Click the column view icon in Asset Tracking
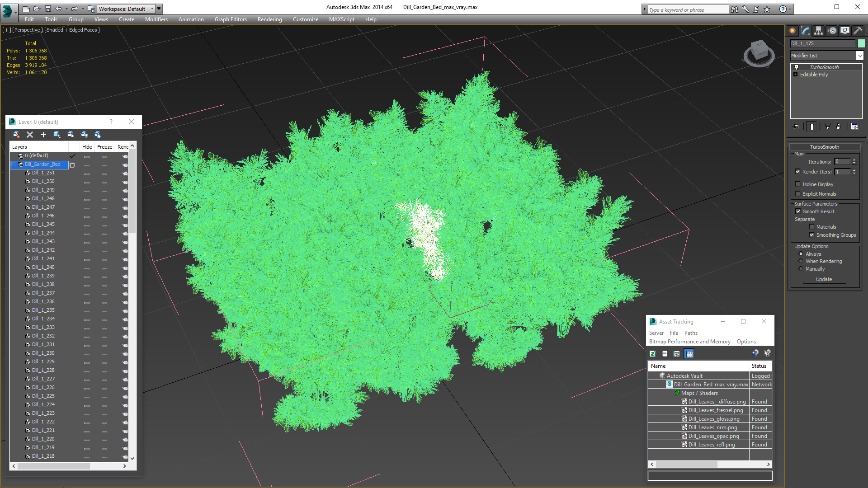Screen dimensions: 868x488 coord(690,353)
